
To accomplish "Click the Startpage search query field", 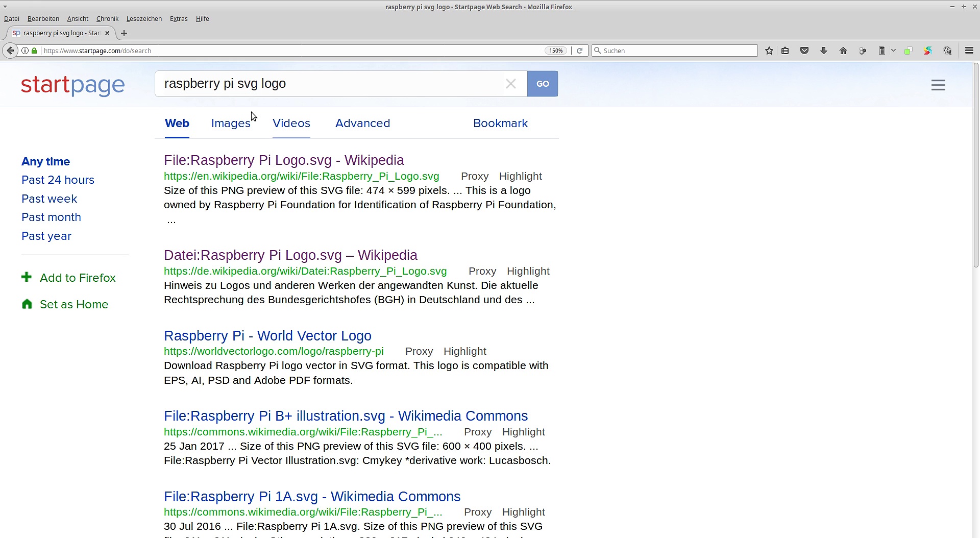I will [327, 84].
